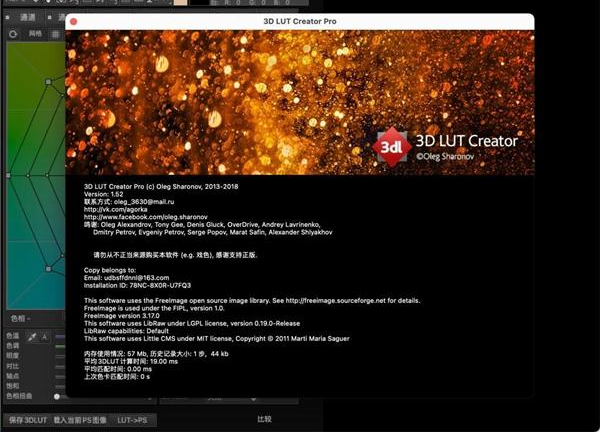
Task: Click the 色调 slider bar
Action: [60, 346]
